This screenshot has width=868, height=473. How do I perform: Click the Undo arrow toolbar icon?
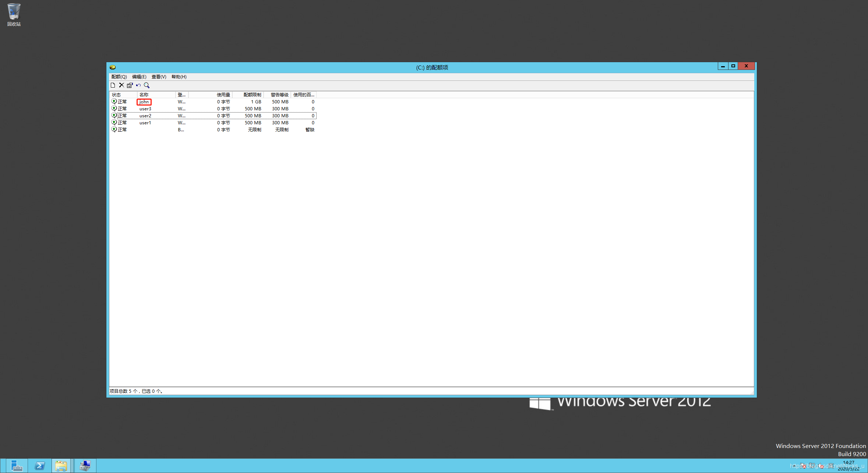[x=138, y=85]
